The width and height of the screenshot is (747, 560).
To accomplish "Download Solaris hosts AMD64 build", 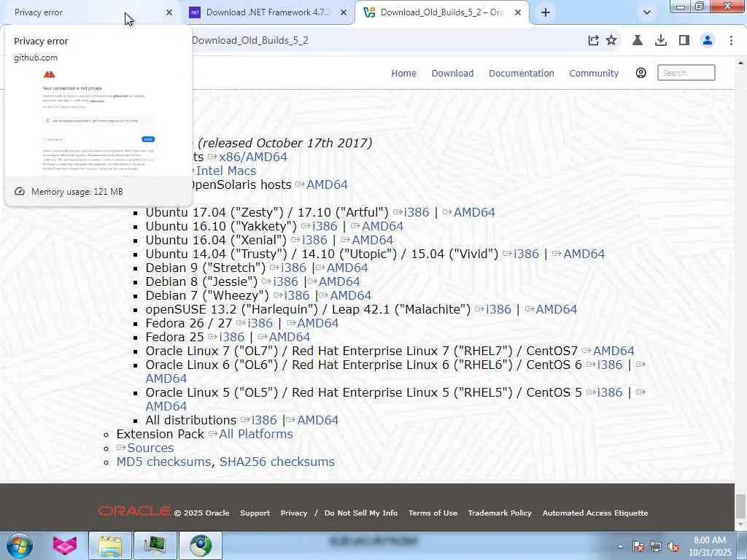I will pyautogui.click(x=327, y=184).
